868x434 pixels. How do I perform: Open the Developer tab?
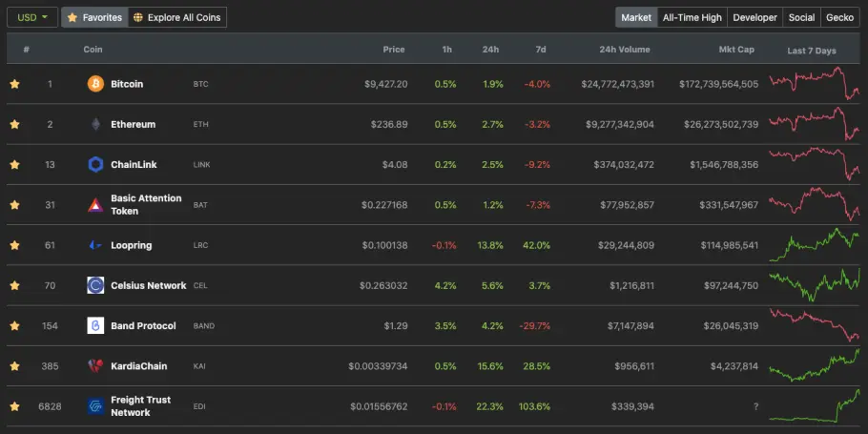755,17
